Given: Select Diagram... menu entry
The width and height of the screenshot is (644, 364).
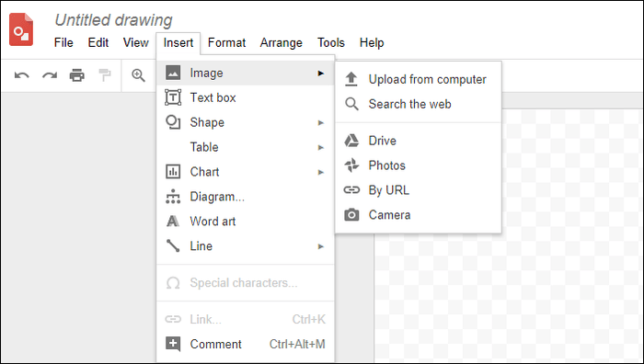Looking at the screenshot, I should pos(246,197).
